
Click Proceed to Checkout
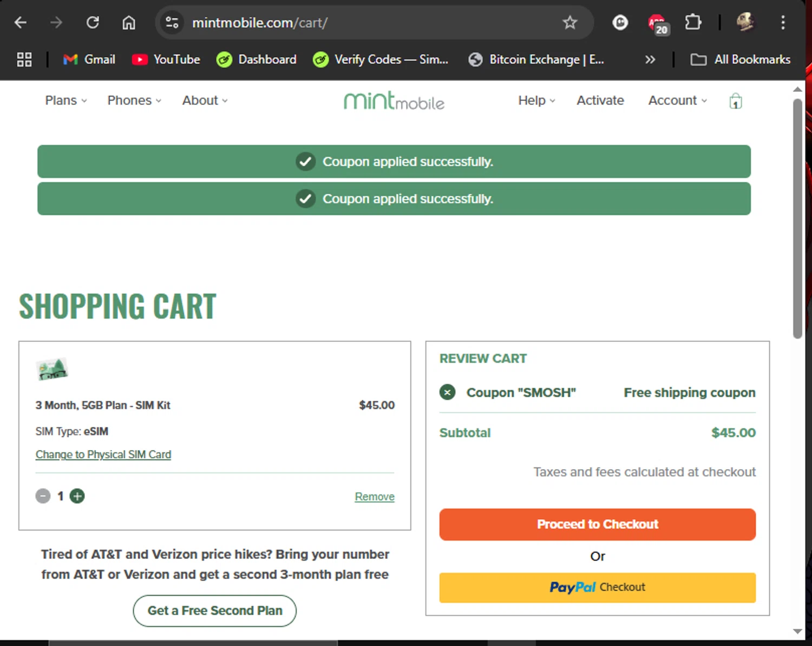(x=598, y=524)
